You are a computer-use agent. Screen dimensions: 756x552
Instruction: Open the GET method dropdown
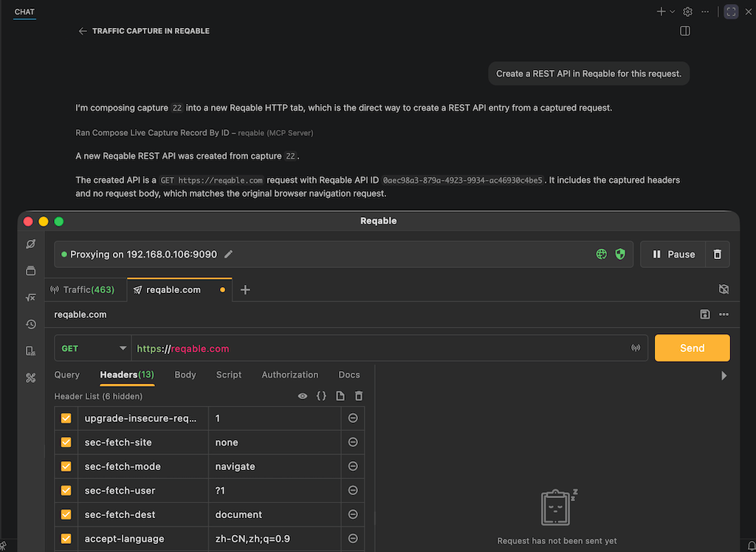click(x=93, y=348)
